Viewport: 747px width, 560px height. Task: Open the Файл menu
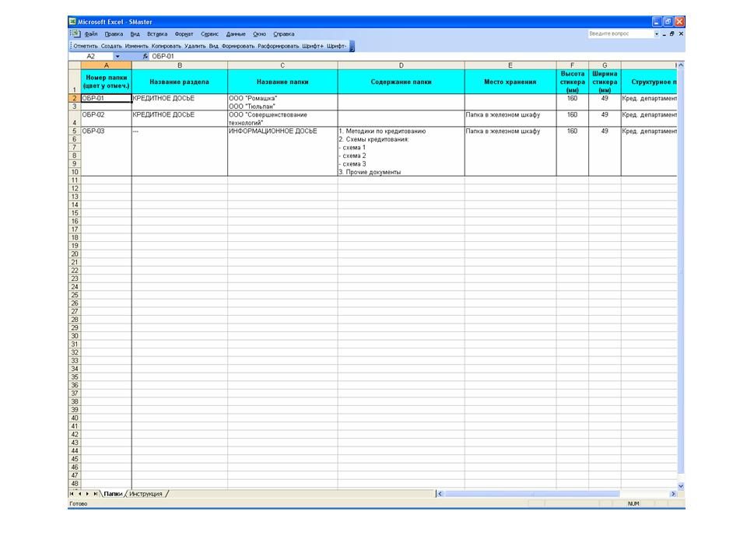(91, 34)
